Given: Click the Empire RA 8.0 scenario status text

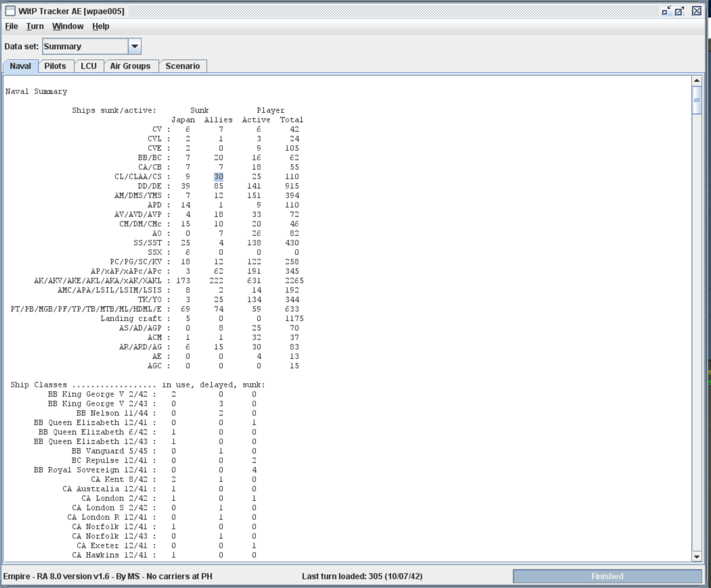Looking at the screenshot, I should [108, 576].
